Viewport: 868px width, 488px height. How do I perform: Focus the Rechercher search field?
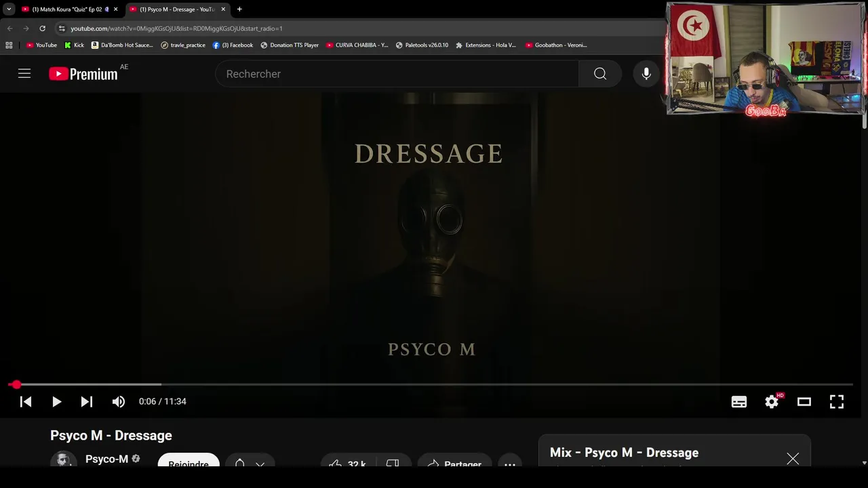(x=397, y=74)
